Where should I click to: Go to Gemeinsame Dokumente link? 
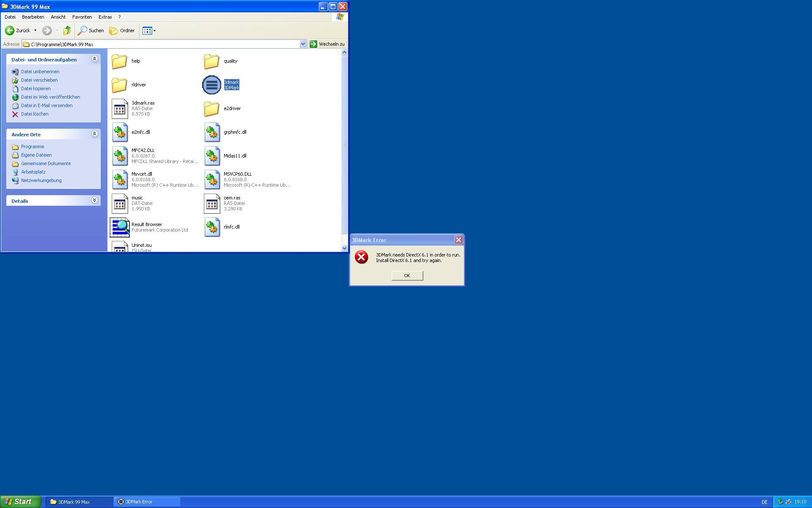[x=46, y=163]
